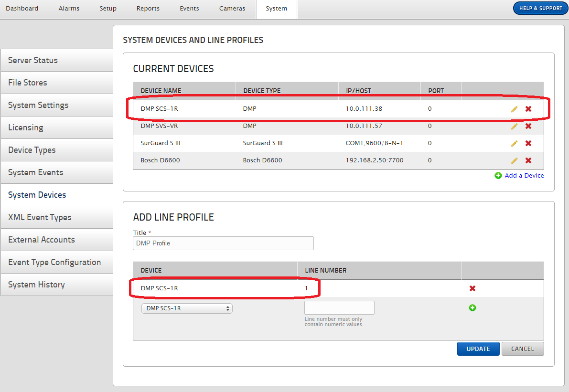Click the Title field containing DMP Profile
This screenshot has height=392, width=569.
pos(223,244)
